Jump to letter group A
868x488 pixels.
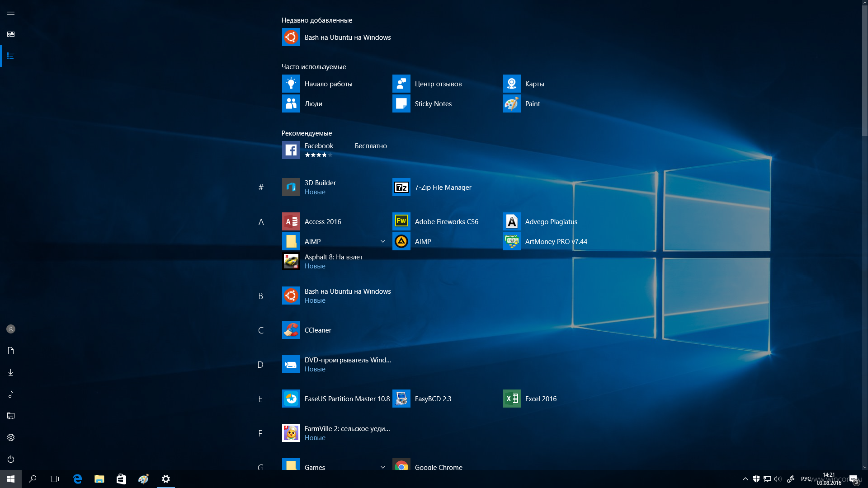[x=261, y=222]
